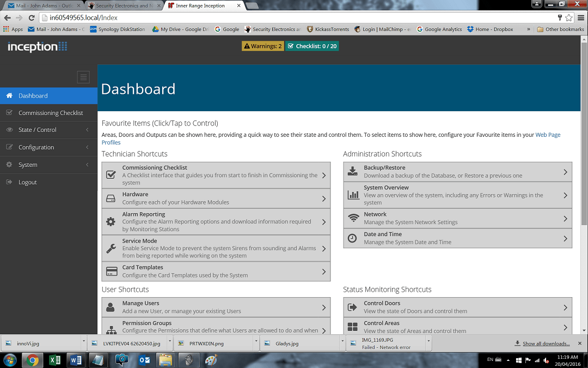Switch to the Mail - John Adams browser tab
Viewport: 588px width, 368px height.
pos(44,6)
